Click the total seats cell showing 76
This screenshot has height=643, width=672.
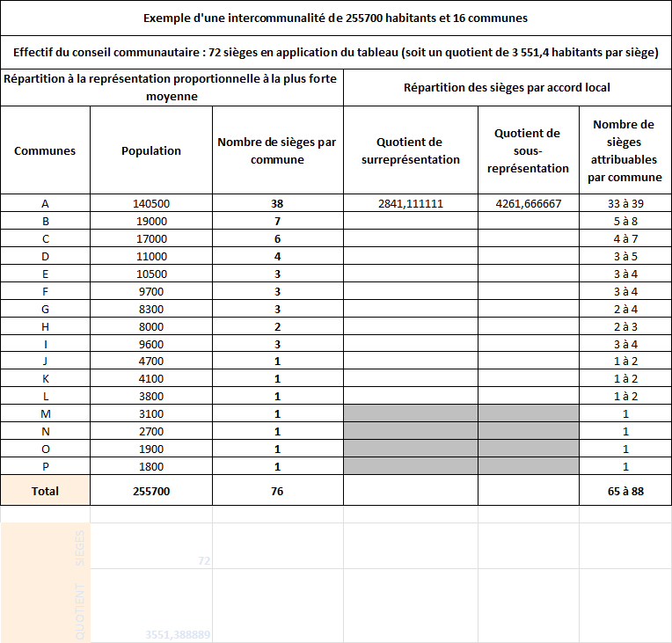(277, 491)
